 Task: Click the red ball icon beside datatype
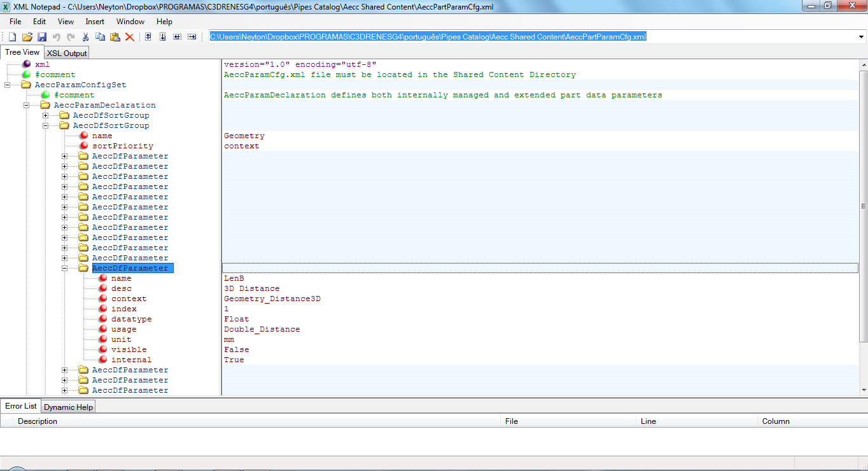(x=102, y=319)
